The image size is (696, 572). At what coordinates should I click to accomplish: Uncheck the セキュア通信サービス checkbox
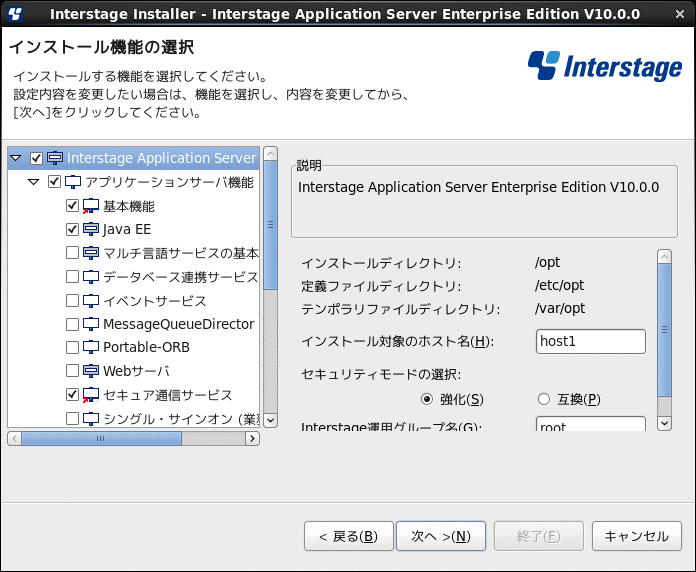point(72,394)
